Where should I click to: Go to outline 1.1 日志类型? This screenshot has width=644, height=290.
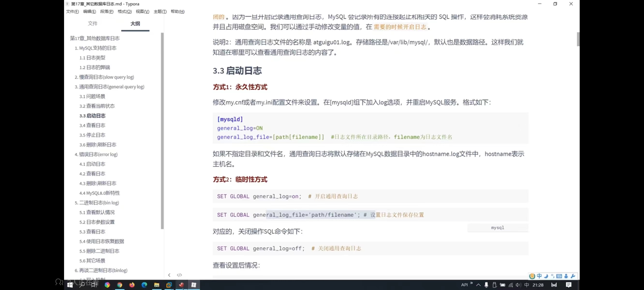pyautogui.click(x=92, y=58)
